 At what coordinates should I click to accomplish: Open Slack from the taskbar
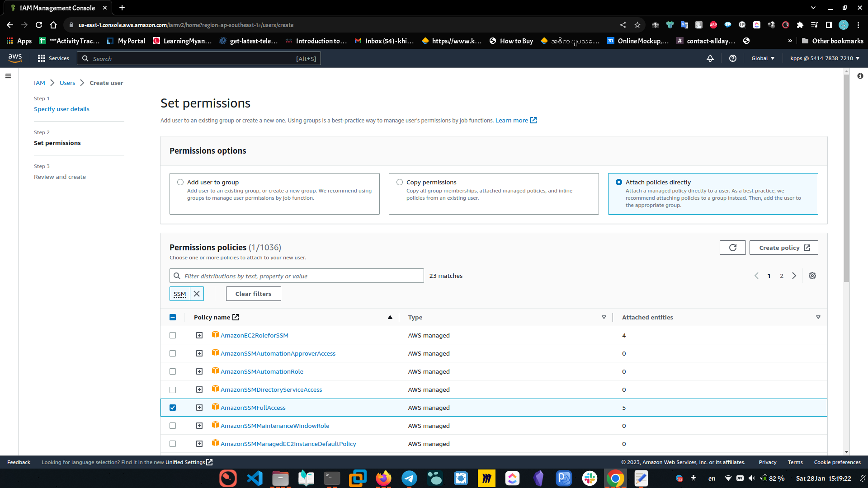[x=590, y=478]
